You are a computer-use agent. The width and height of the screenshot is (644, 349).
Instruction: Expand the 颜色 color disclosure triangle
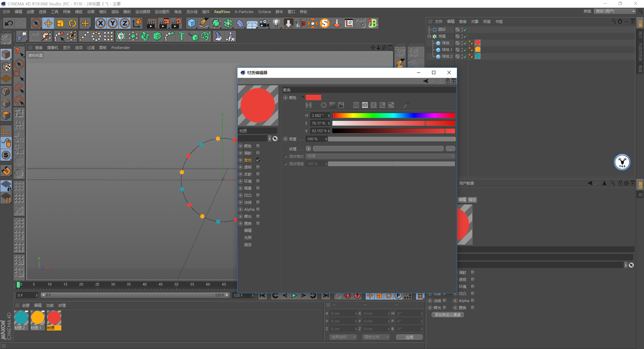tap(303, 97)
